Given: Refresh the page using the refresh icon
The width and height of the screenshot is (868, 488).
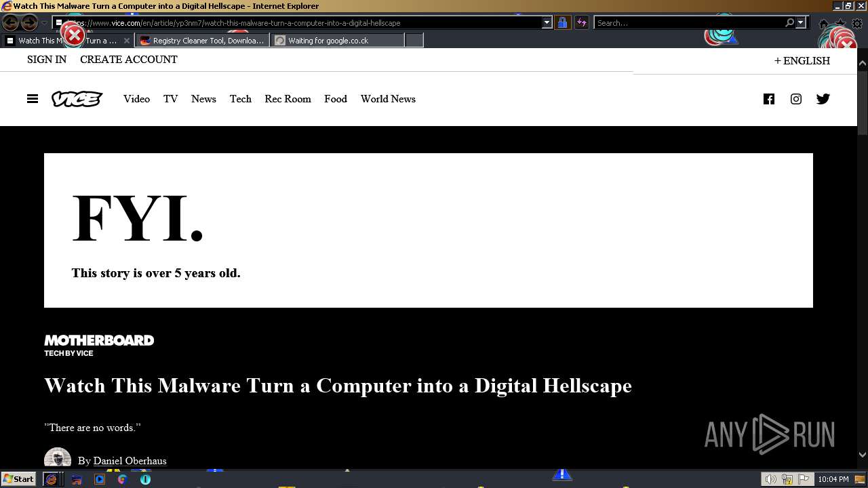Looking at the screenshot, I should point(581,23).
